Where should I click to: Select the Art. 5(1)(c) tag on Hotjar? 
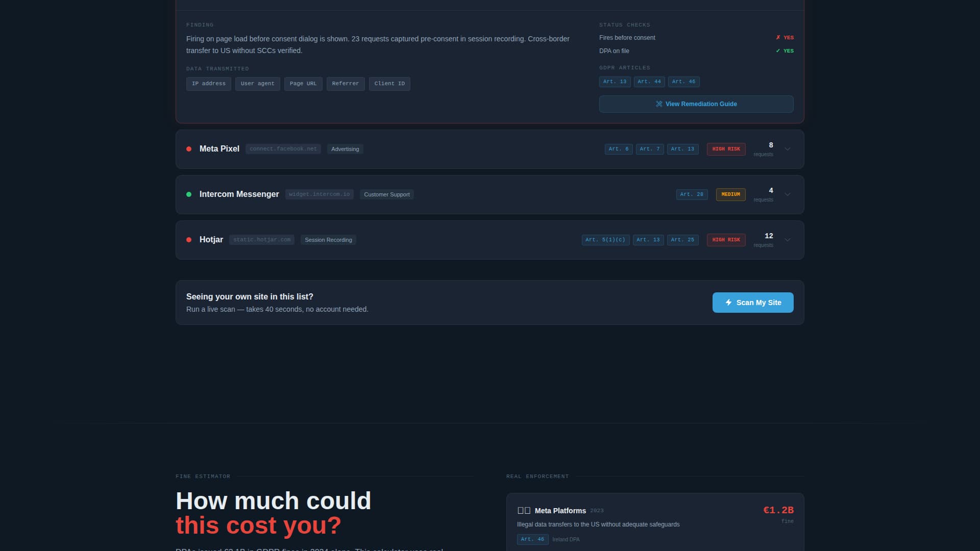605,240
